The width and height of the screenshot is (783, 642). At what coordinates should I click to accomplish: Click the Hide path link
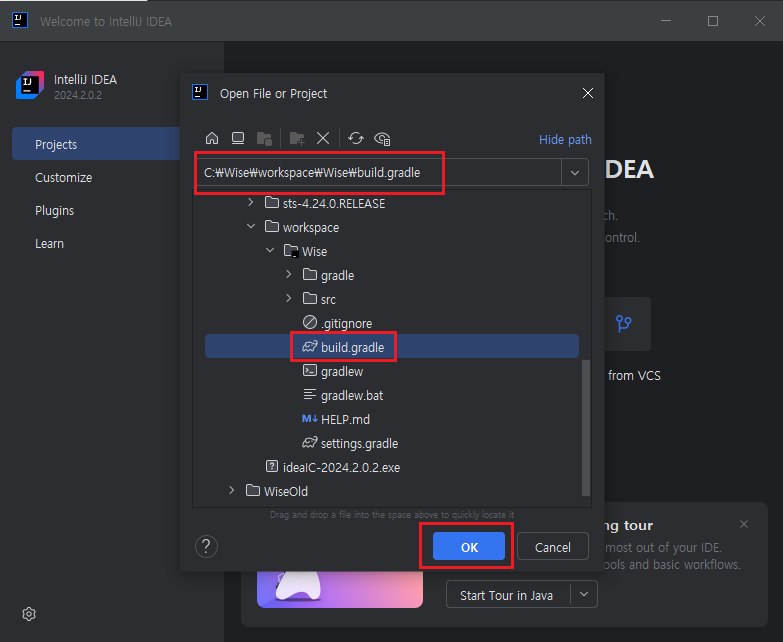565,140
